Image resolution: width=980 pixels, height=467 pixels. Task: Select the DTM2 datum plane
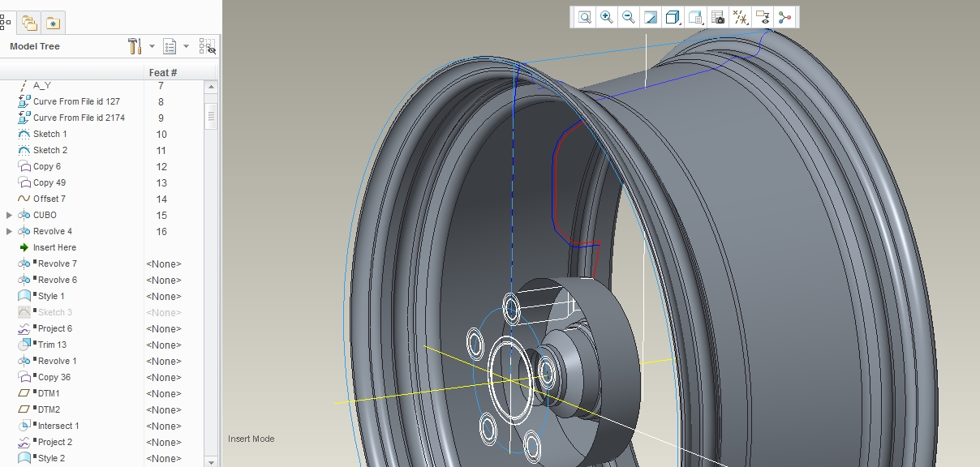point(49,409)
